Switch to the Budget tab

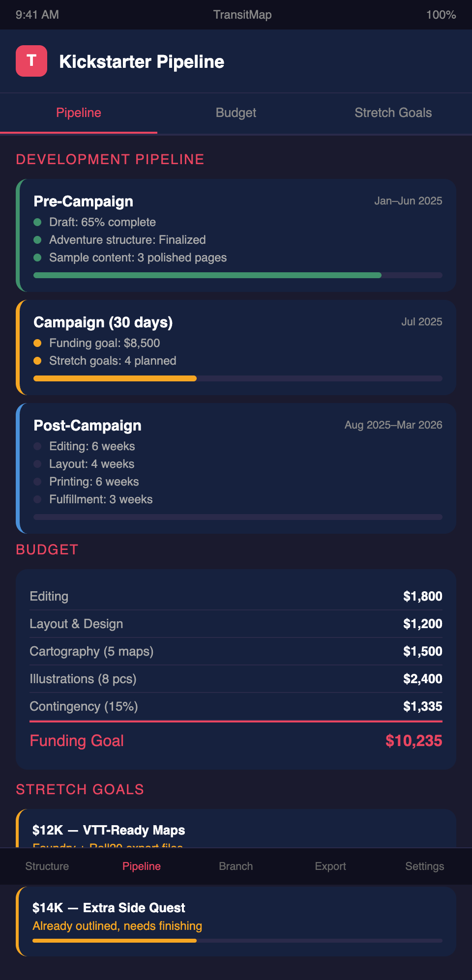coord(236,113)
